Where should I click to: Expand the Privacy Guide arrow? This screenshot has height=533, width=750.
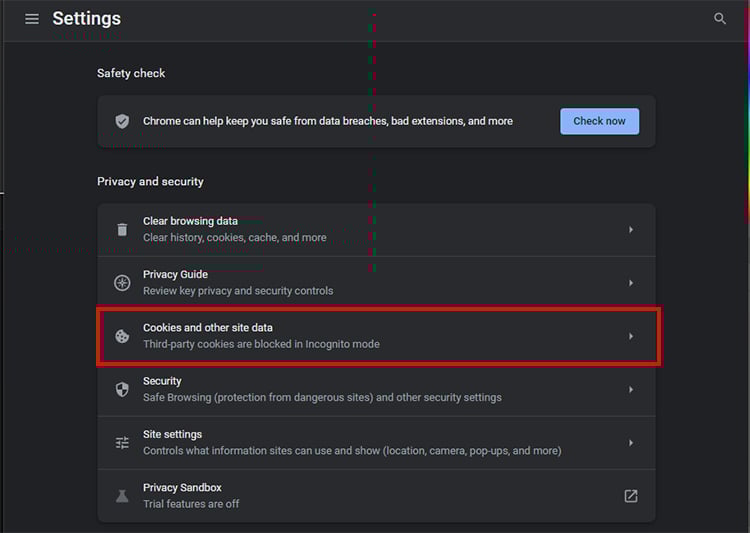point(631,283)
